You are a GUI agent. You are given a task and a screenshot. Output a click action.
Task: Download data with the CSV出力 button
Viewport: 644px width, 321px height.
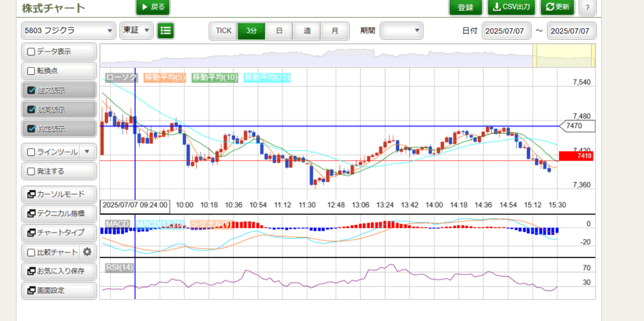[x=511, y=8]
